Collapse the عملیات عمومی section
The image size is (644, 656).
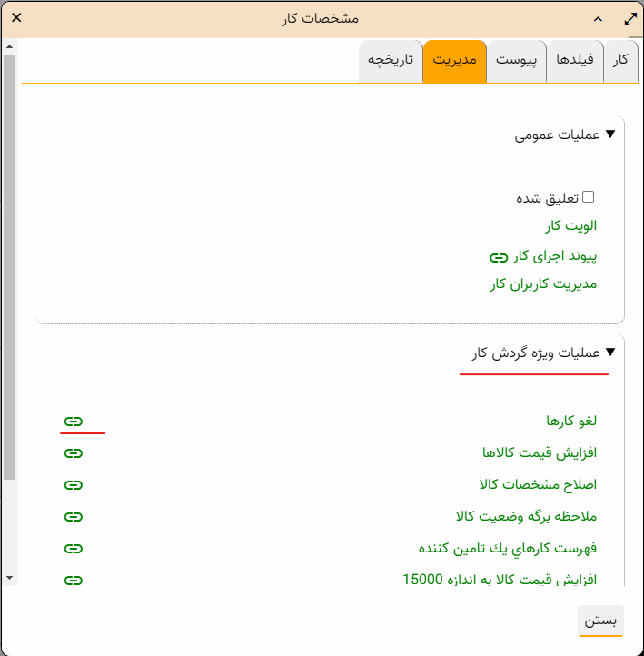(x=610, y=134)
